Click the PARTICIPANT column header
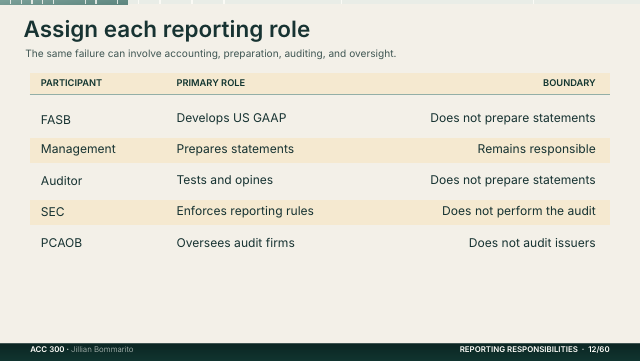 pyautogui.click(x=71, y=83)
